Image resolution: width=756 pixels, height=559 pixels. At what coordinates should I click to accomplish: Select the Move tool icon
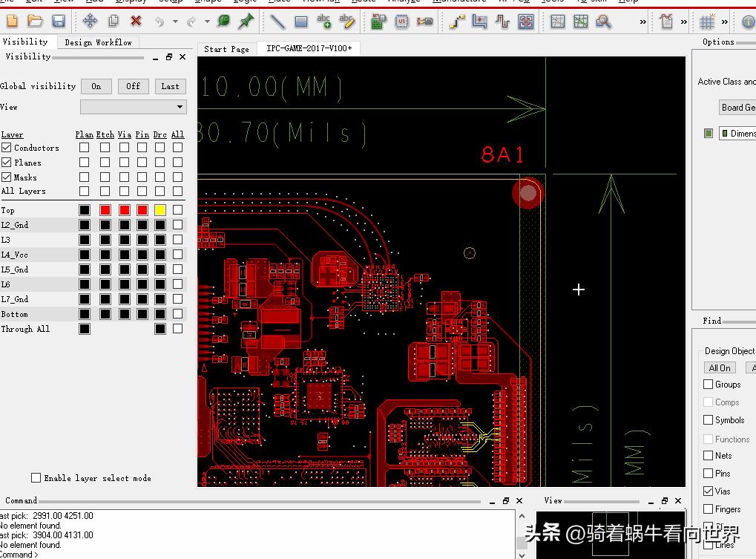90,22
